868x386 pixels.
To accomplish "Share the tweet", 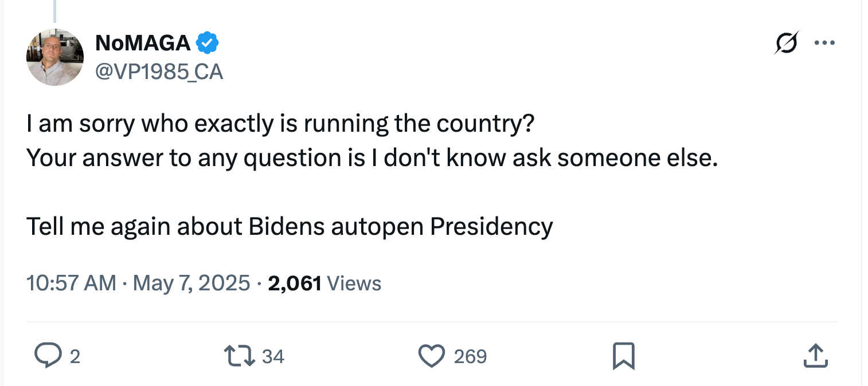I will point(816,356).
